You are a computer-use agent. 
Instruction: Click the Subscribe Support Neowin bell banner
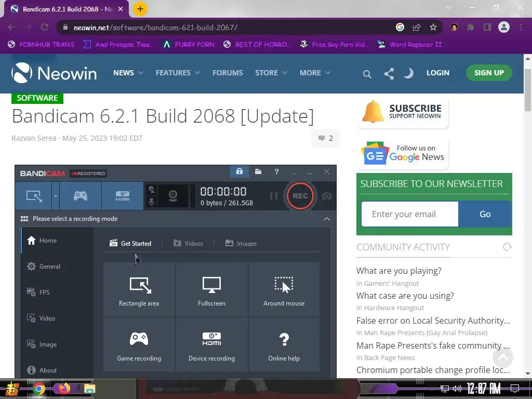tap(403, 112)
